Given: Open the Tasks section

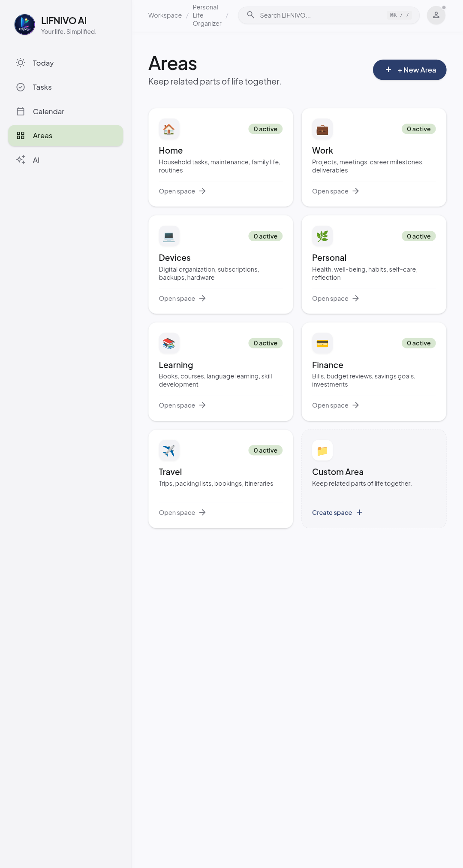Looking at the screenshot, I should [66, 87].
